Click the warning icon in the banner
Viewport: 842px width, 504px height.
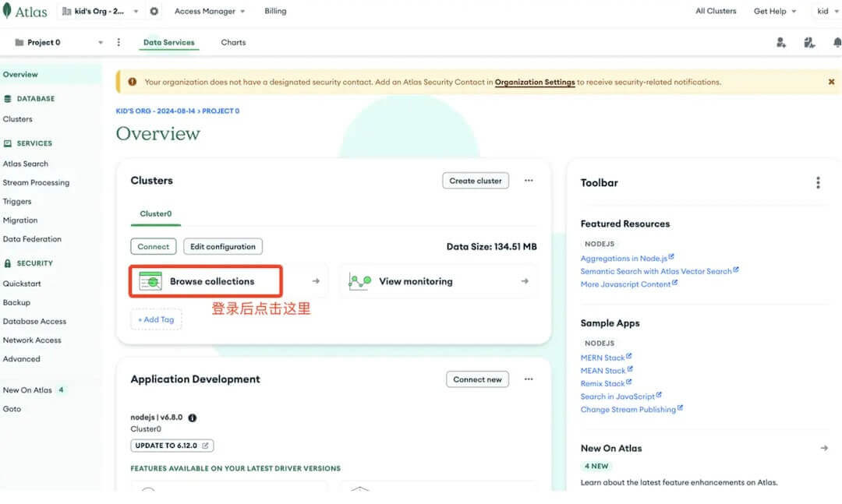[132, 82]
